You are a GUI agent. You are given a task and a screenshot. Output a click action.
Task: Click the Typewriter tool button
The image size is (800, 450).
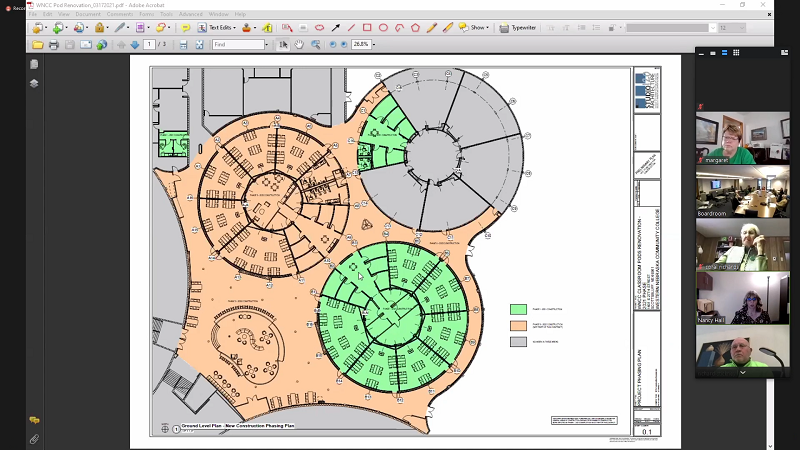point(519,28)
